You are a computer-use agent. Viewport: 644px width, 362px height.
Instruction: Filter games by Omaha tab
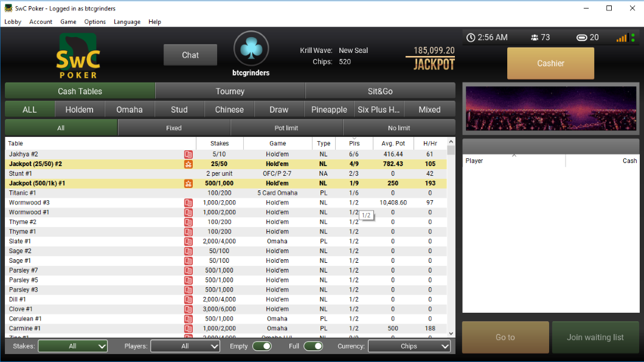click(x=130, y=110)
